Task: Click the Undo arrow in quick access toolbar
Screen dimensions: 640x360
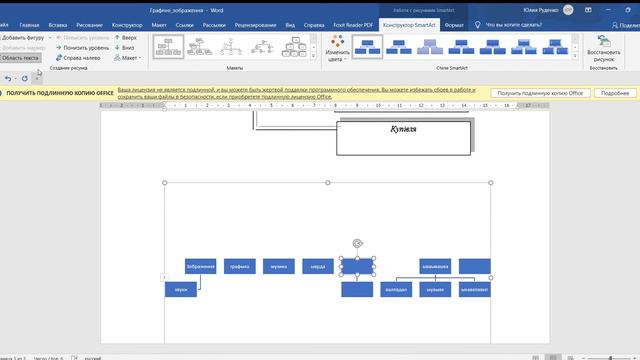Action: [8, 78]
